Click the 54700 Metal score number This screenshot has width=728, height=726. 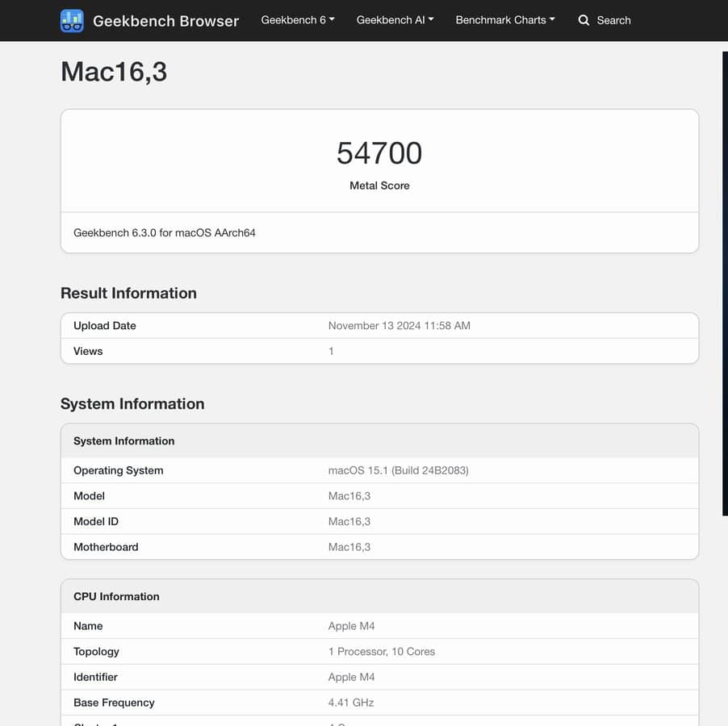[379, 153]
